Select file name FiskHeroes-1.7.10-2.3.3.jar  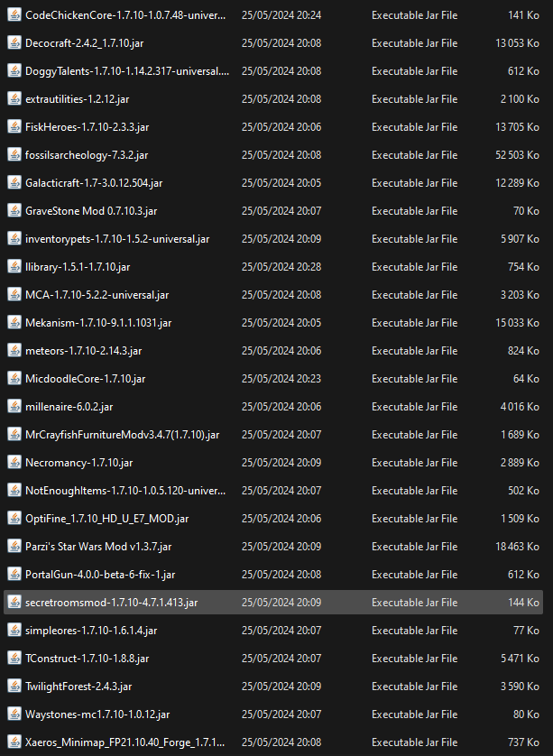coord(88,127)
